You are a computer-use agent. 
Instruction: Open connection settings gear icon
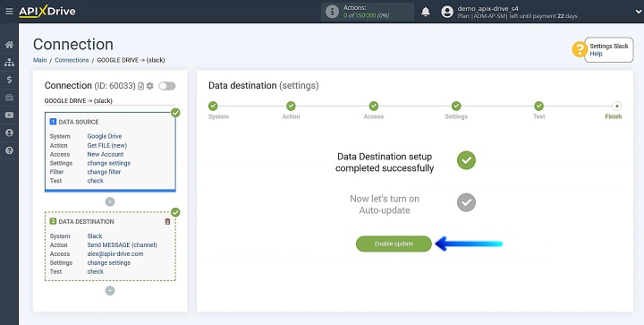pos(150,86)
